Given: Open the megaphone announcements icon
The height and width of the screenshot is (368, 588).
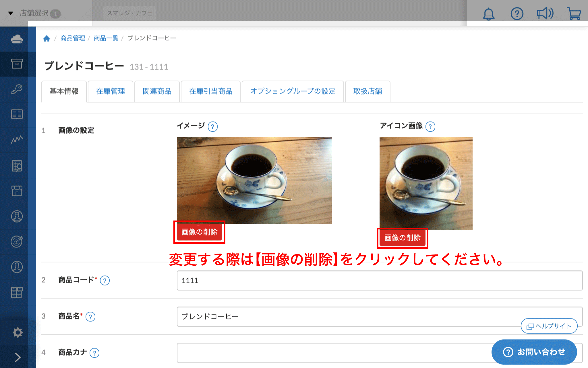Looking at the screenshot, I should point(545,14).
